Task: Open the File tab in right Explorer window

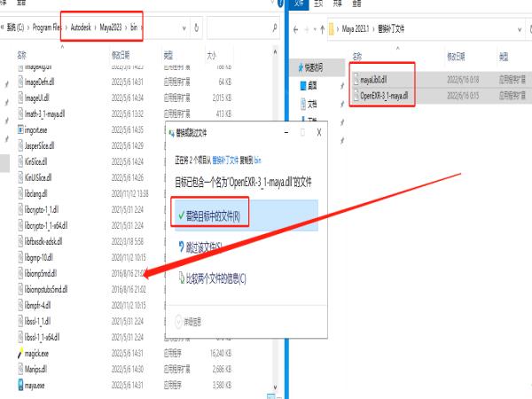Action: point(299,4)
